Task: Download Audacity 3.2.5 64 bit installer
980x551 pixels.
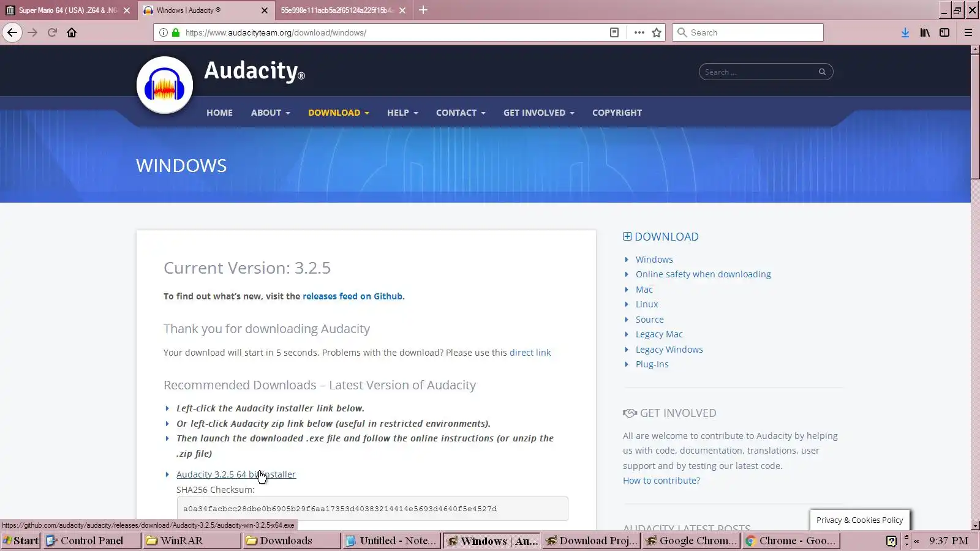Action: tap(236, 474)
